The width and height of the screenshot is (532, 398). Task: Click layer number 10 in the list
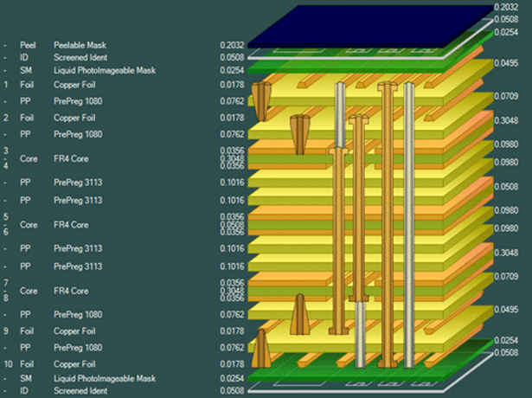click(x=8, y=364)
